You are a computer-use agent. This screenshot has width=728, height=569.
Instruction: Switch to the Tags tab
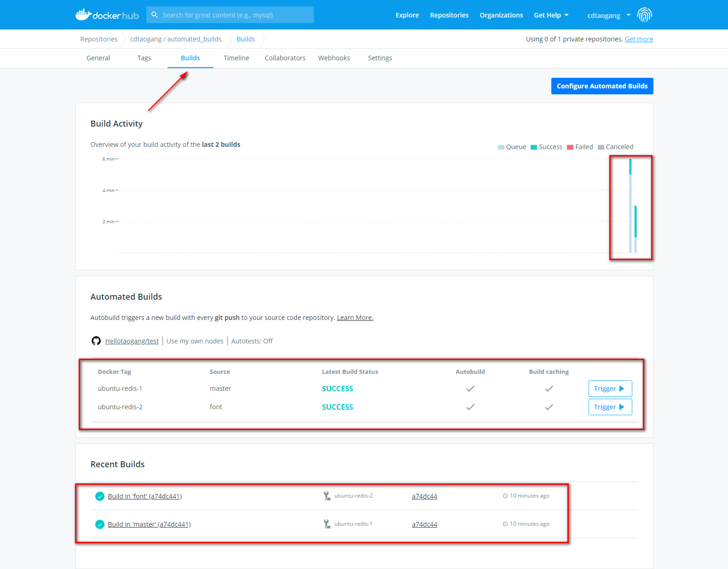[x=144, y=58]
